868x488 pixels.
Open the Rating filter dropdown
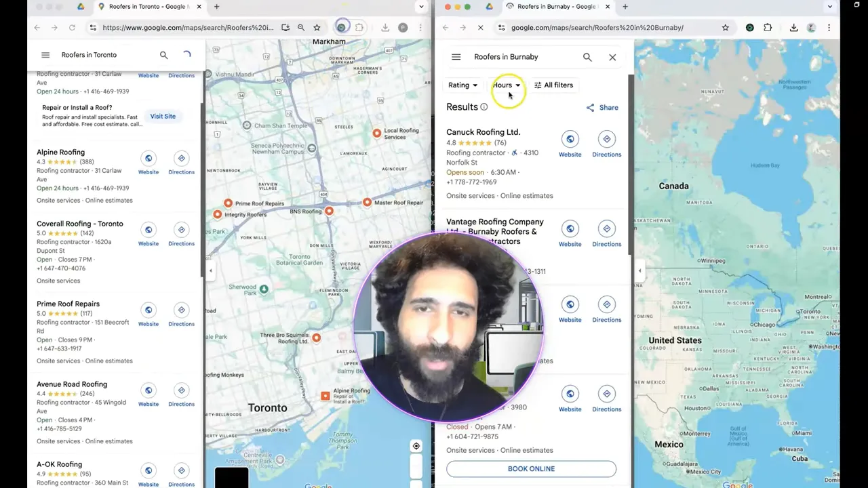pyautogui.click(x=462, y=85)
